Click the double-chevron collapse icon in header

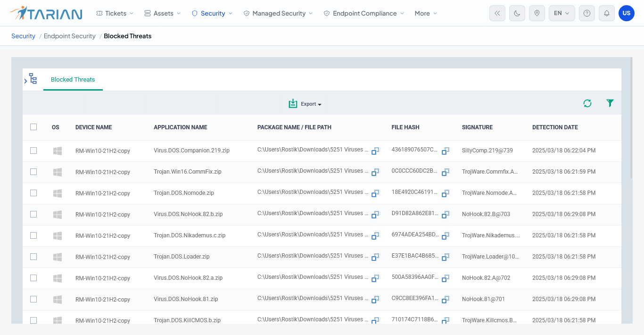[x=497, y=13]
